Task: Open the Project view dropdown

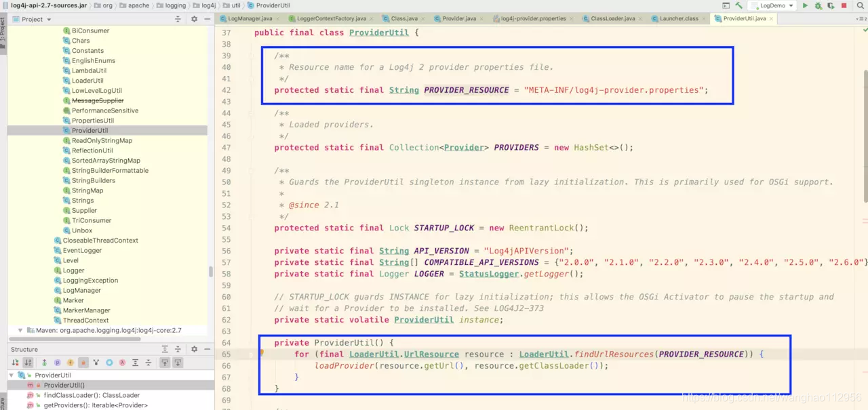Action: 32,19
